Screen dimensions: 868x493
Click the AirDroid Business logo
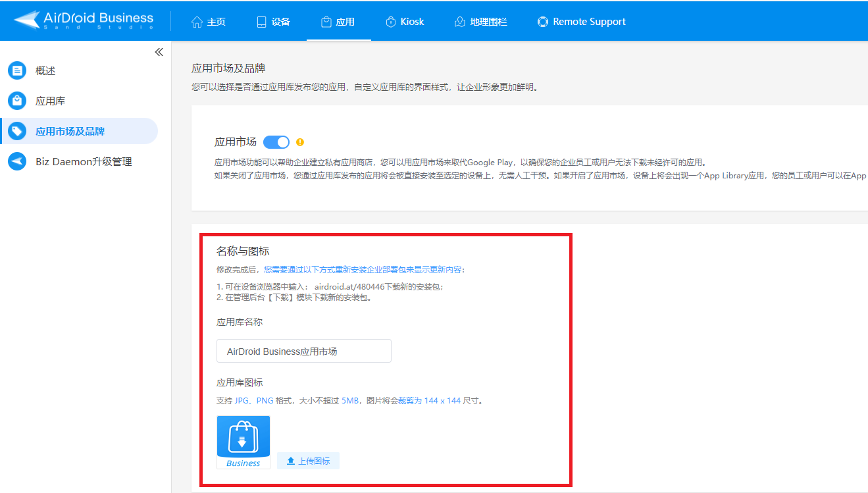[x=84, y=20]
